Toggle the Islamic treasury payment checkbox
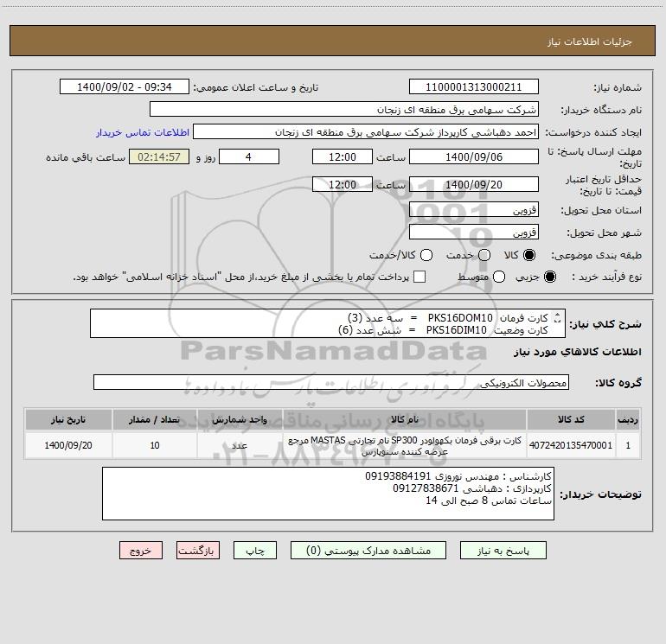The image size is (666, 644). (419, 277)
